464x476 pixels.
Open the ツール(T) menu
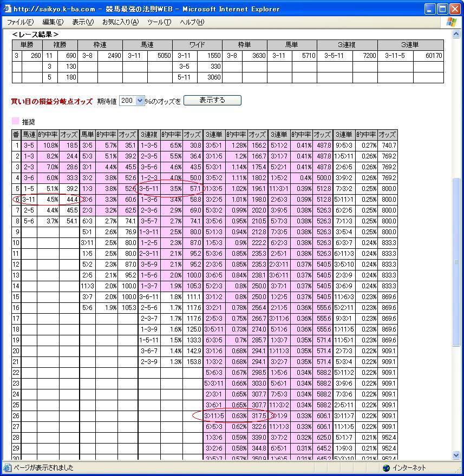[159, 22]
